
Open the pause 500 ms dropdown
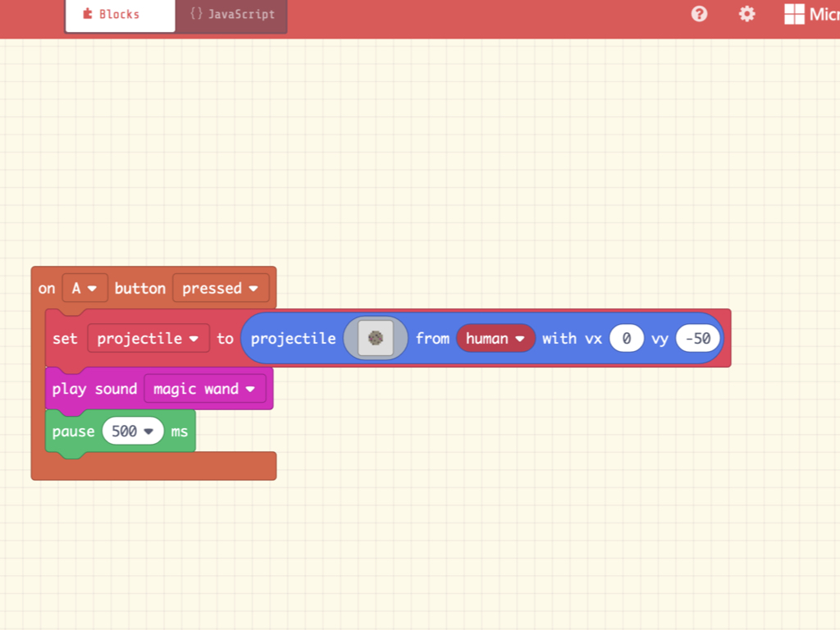coord(133,431)
